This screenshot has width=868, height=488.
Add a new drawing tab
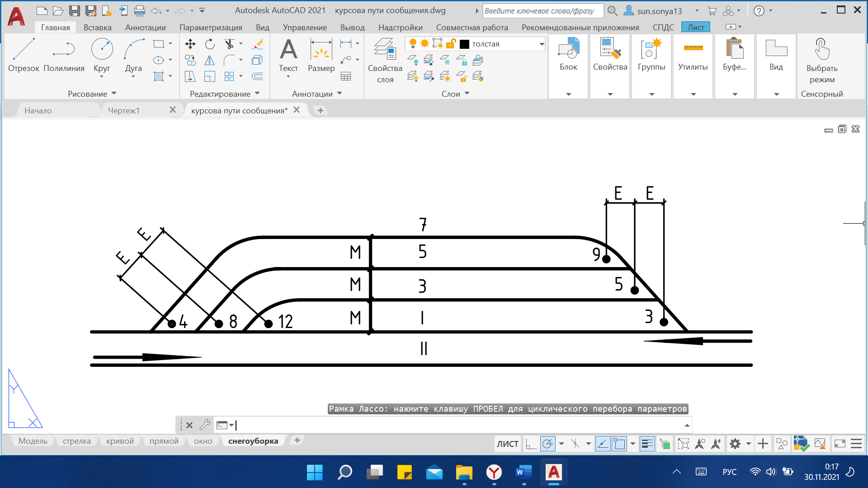[320, 110]
